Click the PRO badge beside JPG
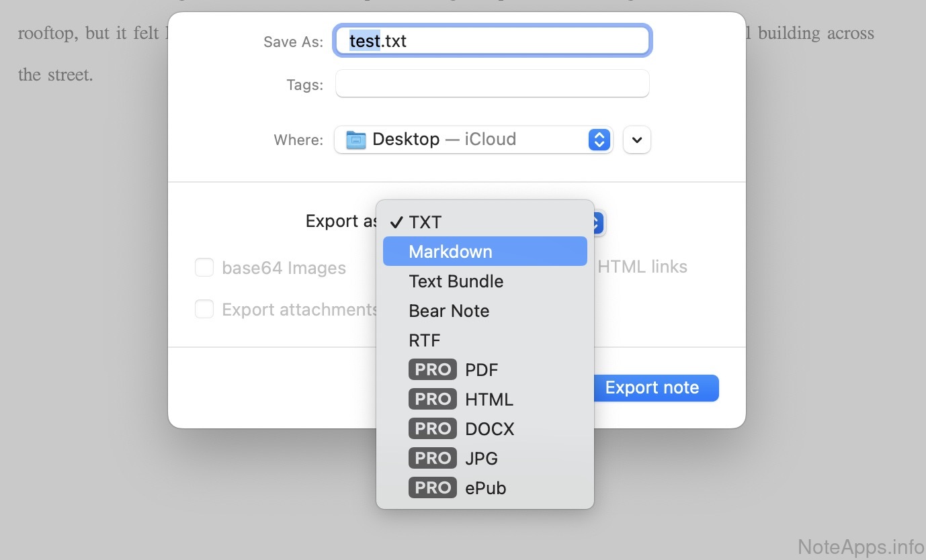This screenshot has width=926, height=560. pyautogui.click(x=432, y=459)
